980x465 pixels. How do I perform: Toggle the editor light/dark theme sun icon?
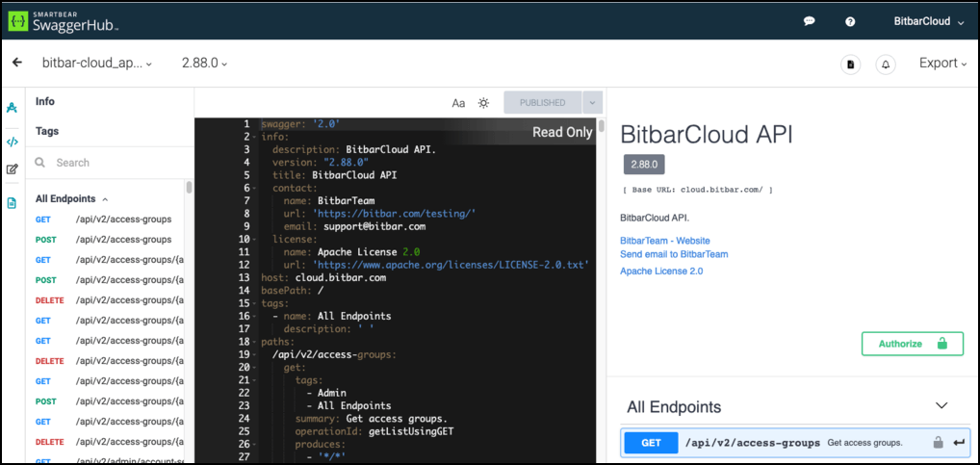[484, 103]
